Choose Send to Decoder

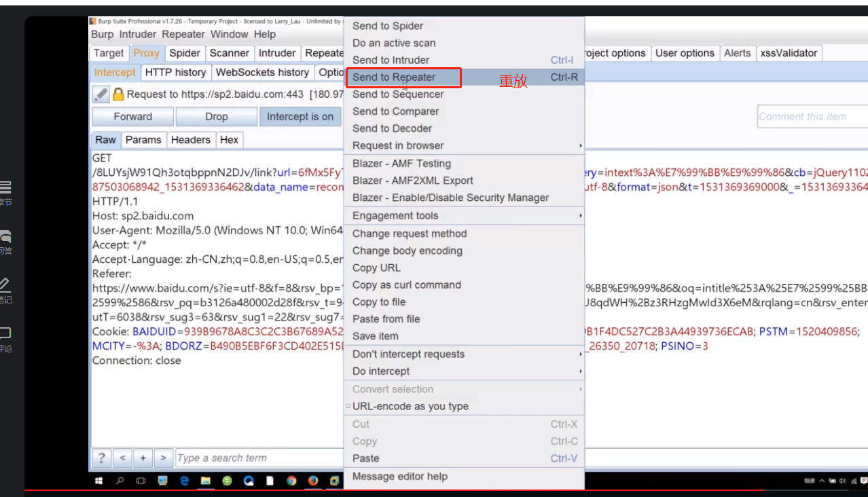tap(464, 128)
